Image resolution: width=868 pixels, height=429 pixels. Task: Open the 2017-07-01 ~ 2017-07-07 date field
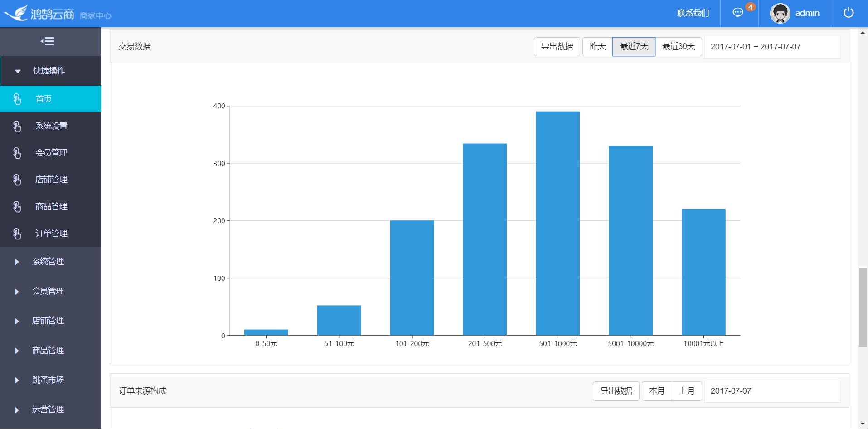coord(772,47)
